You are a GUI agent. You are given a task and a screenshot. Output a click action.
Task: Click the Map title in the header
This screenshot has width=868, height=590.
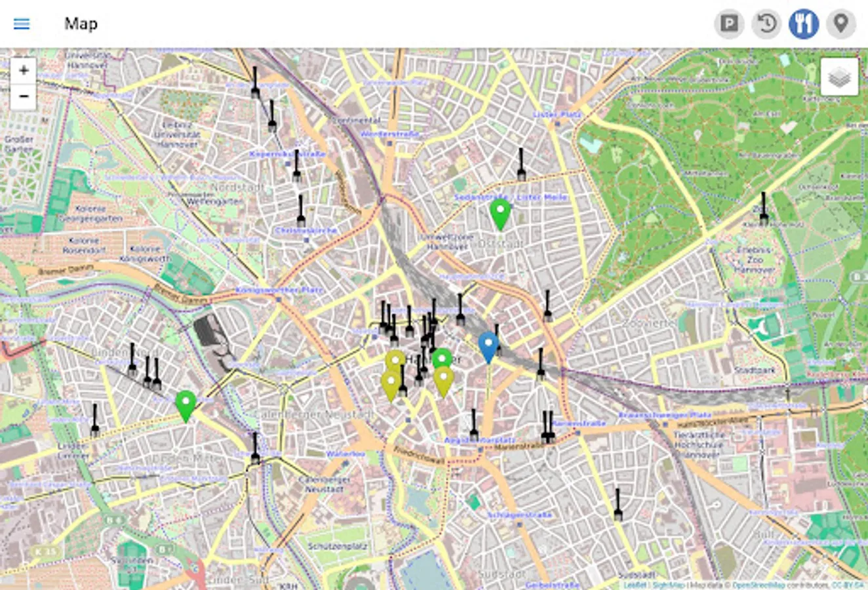click(x=81, y=24)
